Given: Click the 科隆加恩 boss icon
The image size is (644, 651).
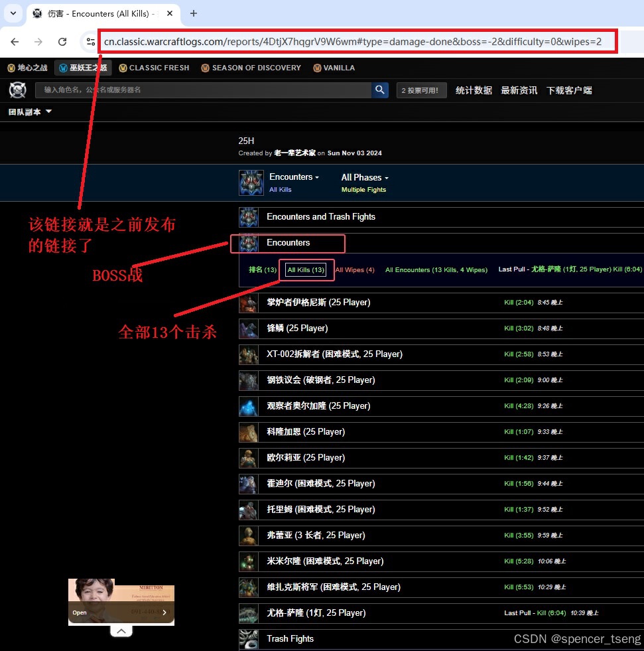Looking at the screenshot, I should pyautogui.click(x=249, y=432).
